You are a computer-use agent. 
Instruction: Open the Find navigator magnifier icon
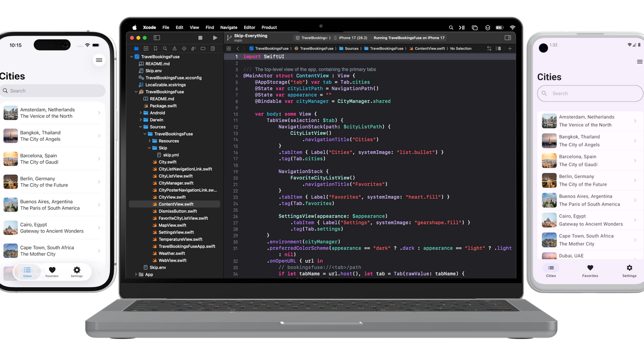click(165, 49)
